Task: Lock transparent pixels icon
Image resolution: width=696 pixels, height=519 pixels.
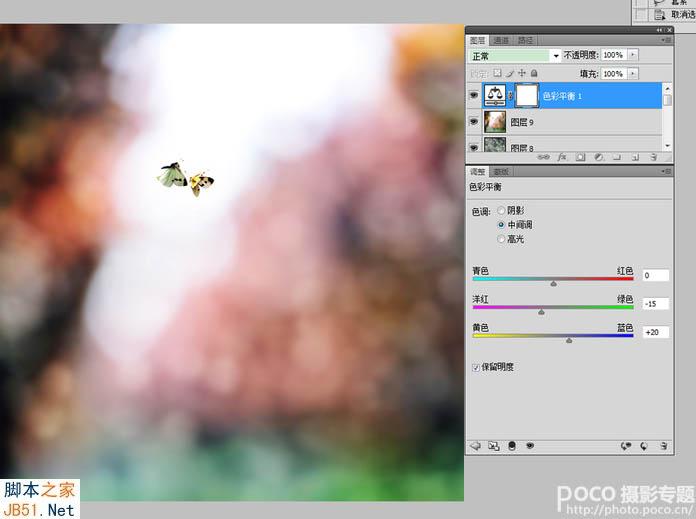Action: (x=498, y=73)
